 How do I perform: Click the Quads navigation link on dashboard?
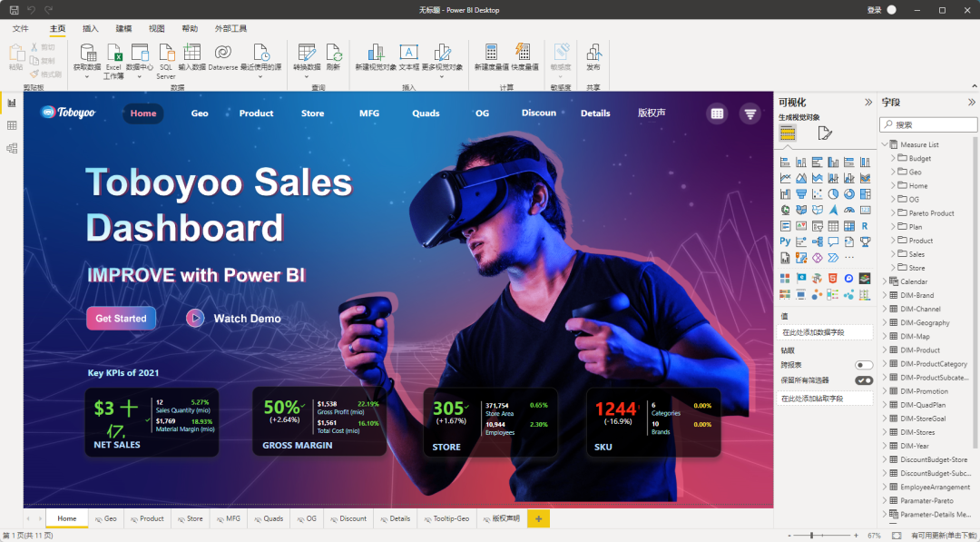[x=426, y=113]
